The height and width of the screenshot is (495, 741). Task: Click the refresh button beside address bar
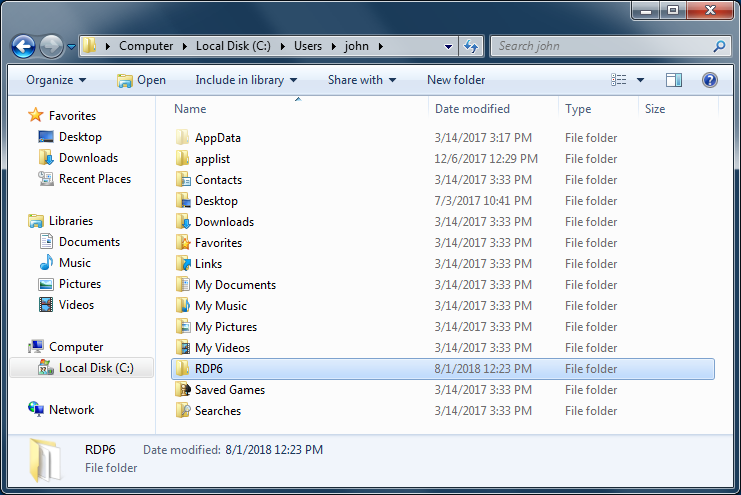(x=472, y=46)
